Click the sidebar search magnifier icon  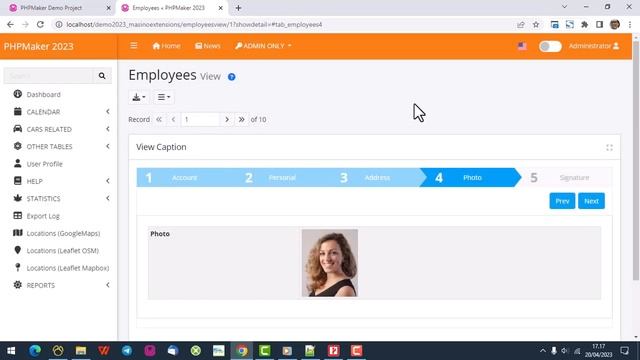(102, 76)
